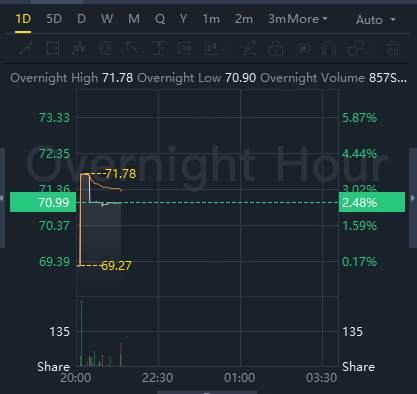Choose the 1m interval

(211, 19)
